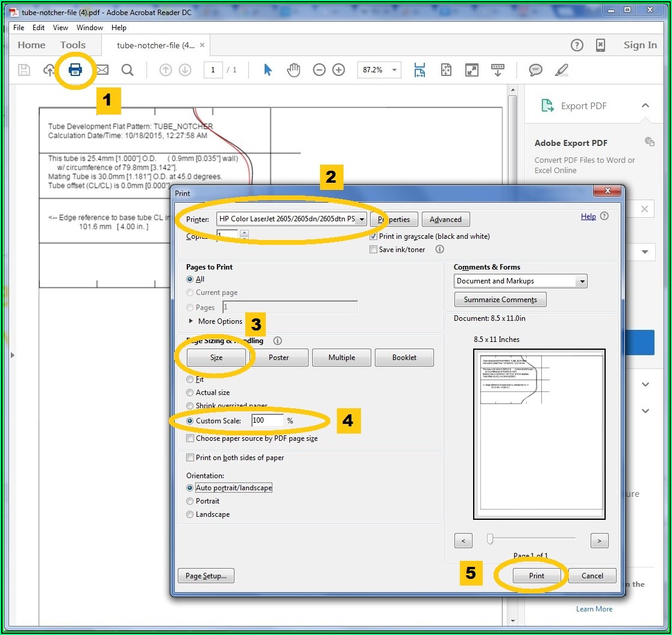Expand More Options disclosure triangle
This screenshot has width=672, height=635.
click(192, 321)
